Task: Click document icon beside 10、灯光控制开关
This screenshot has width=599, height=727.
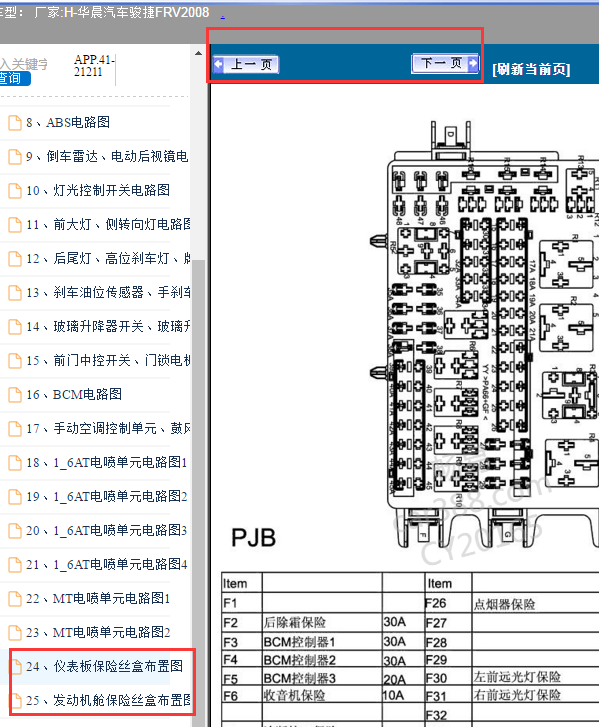Action: pos(15,191)
